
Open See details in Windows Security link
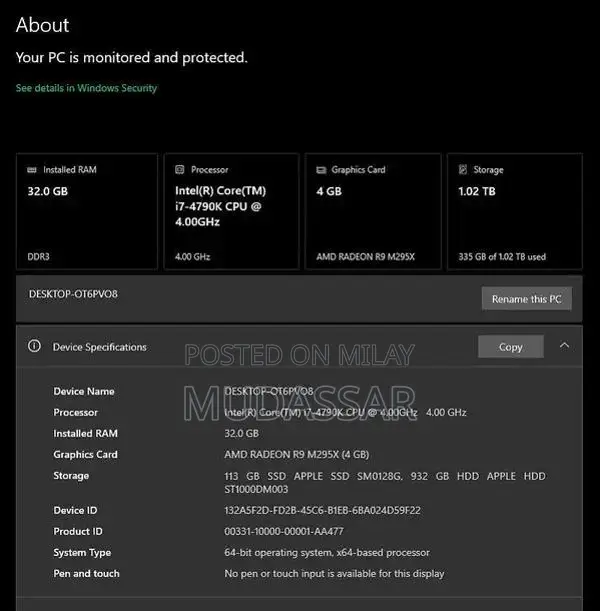86,88
